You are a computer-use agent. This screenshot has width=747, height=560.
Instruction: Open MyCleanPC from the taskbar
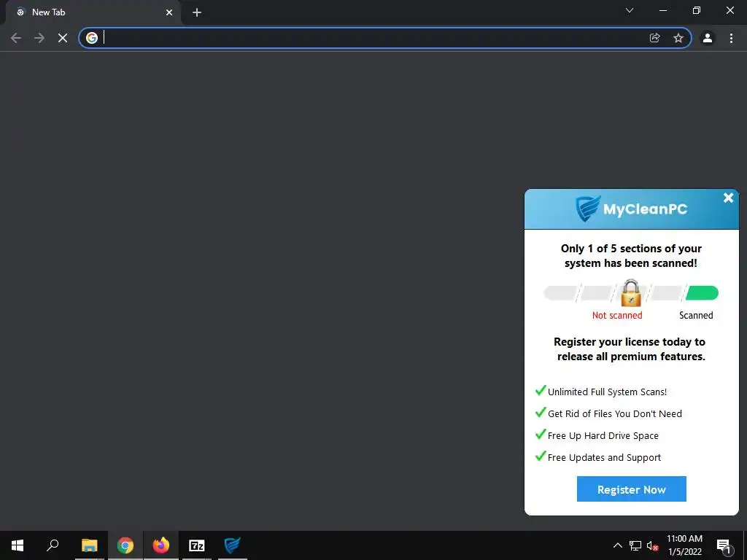[233, 545]
